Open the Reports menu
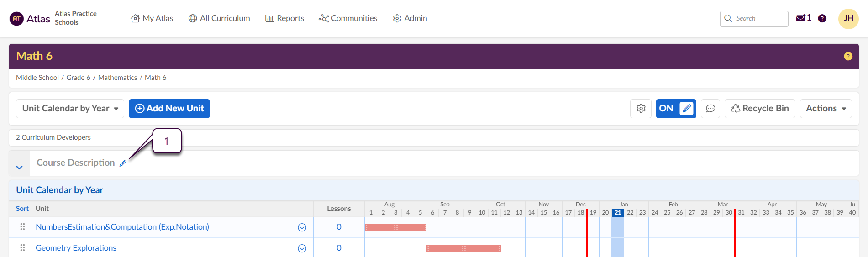The width and height of the screenshot is (868, 257). pos(284,18)
